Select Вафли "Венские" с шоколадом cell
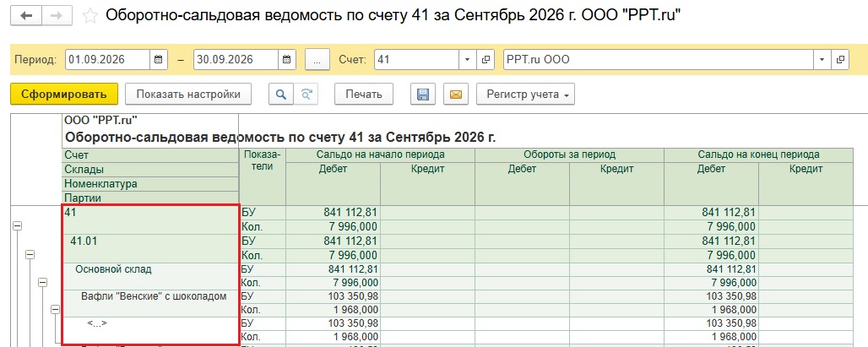The width and height of the screenshot is (868, 347). [150, 303]
